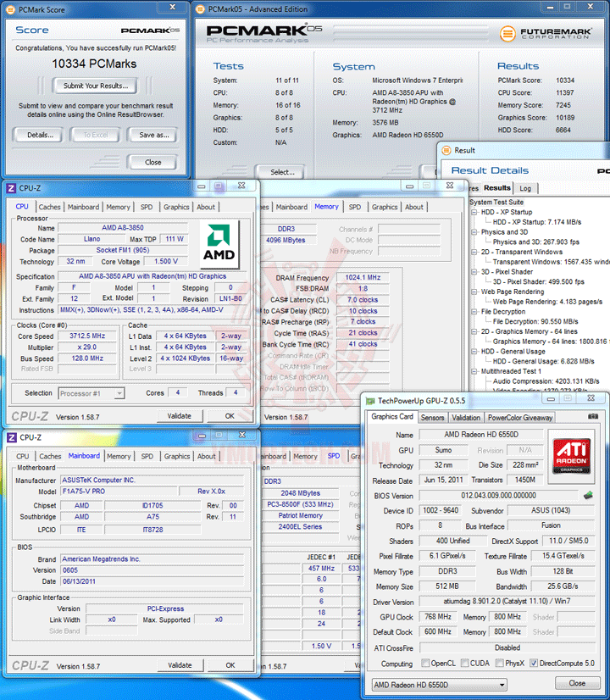The width and height of the screenshot is (610, 700).
Task: Click the BIOS Version field in GPU-Z
Action: [x=498, y=496]
